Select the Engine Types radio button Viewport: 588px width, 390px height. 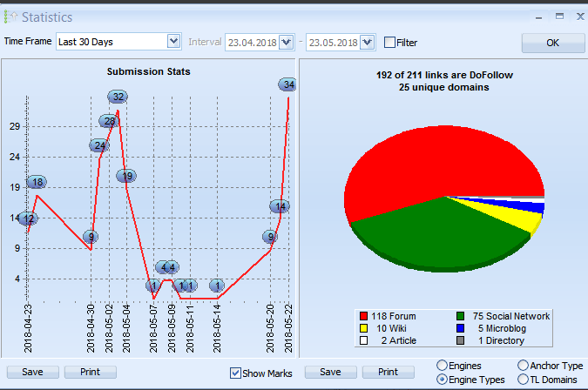click(442, 380)
